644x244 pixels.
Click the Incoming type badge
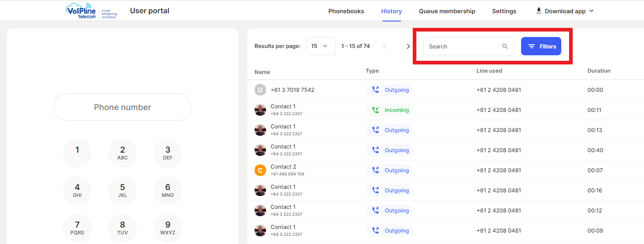(389, 110)
